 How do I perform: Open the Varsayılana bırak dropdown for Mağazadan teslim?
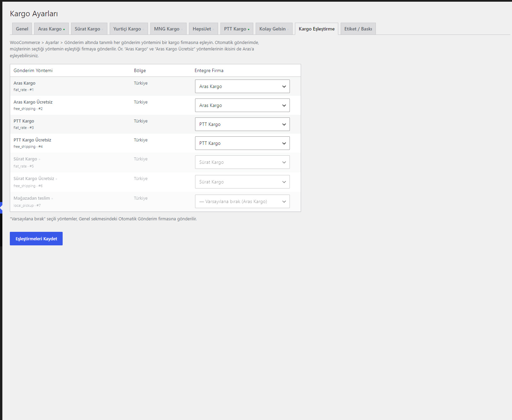point(242,201)
